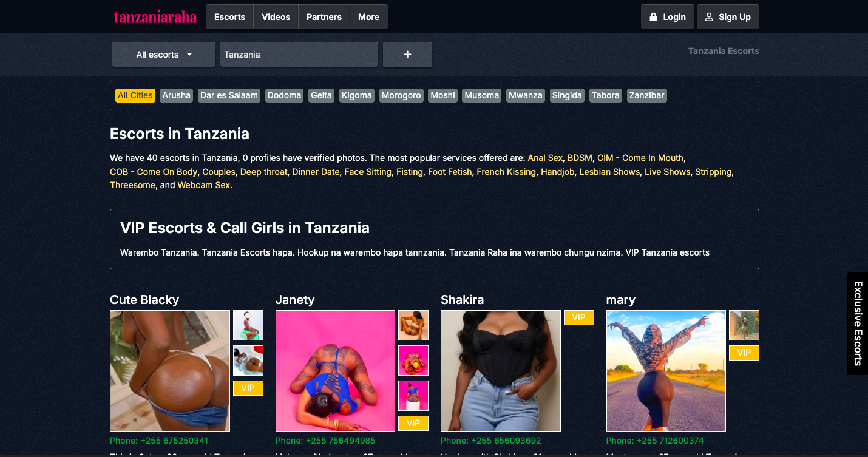Image resolution: width=868 pixels, height=457 pixels.
Task: Switch to the "Videos" tab
Action: click(276, 16)
